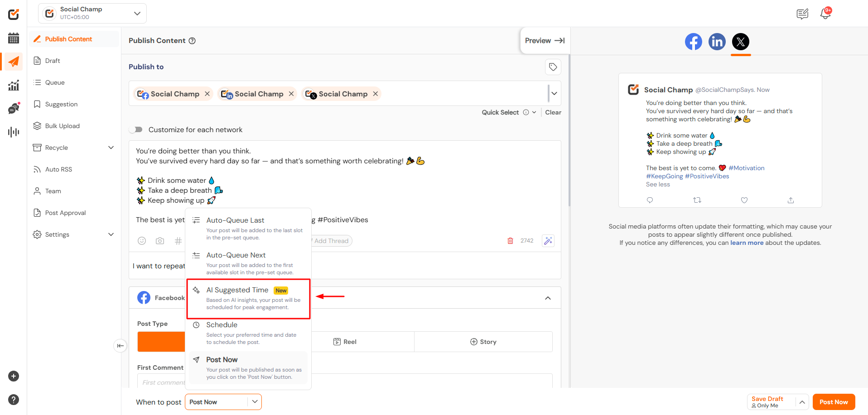Collapse the Facebook options section chevron

[x=548, y=298]
